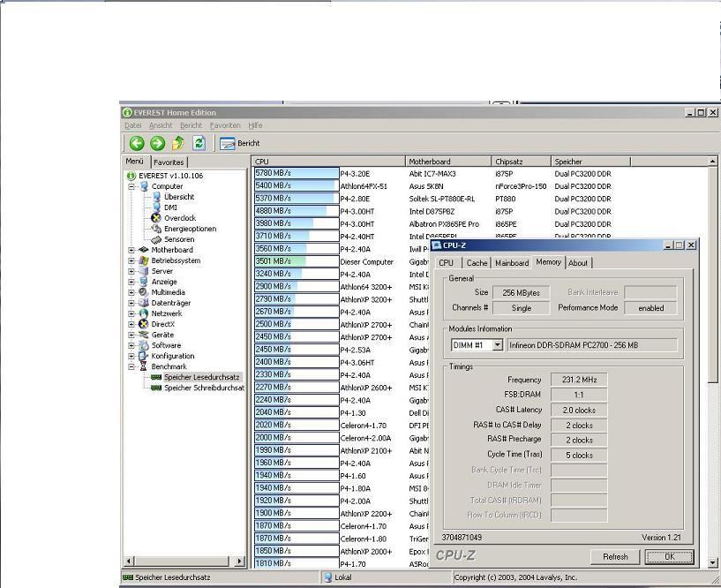Open the Ansicht menu
Viewport: 721px width, 588px height.
[x=161, y=125]
